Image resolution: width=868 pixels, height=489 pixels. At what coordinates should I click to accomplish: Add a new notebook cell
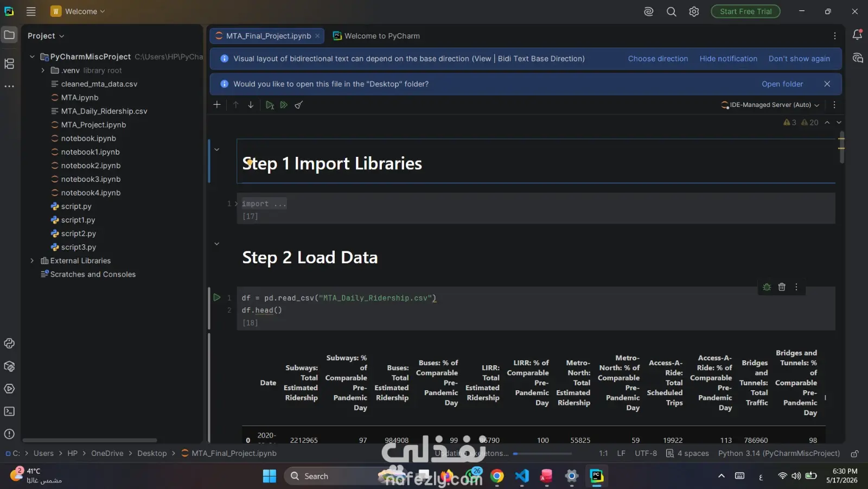point(217,105)
